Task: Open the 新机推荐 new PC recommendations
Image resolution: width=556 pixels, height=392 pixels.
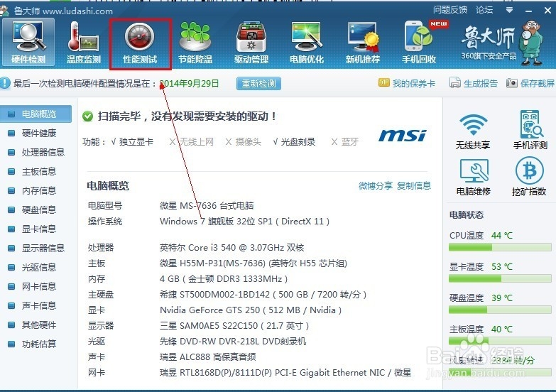Action: (363, 42)
